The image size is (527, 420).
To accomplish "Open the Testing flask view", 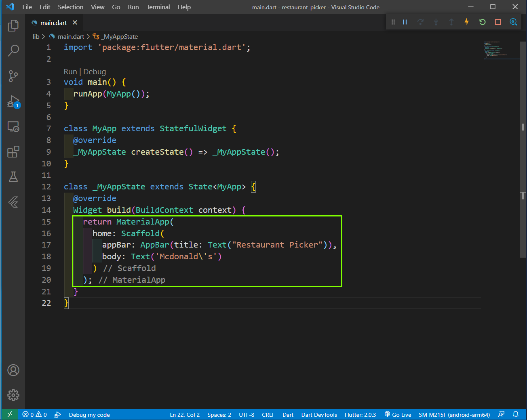I will point(13,177).
